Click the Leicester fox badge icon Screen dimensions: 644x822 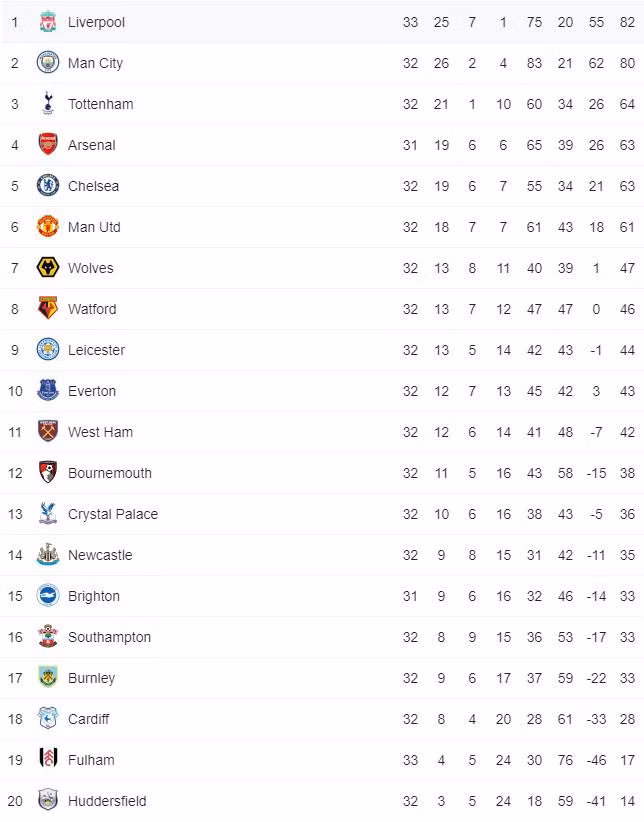[x=47, y=350]
